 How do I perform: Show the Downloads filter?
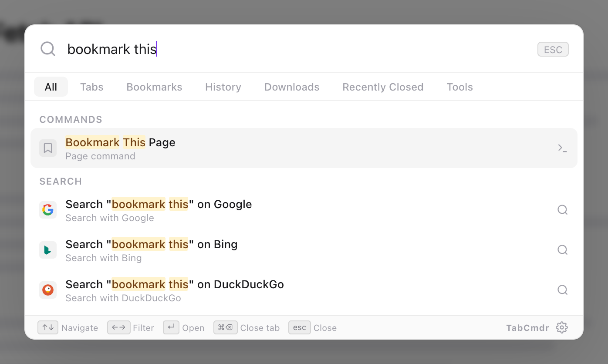tap(292, 87)
